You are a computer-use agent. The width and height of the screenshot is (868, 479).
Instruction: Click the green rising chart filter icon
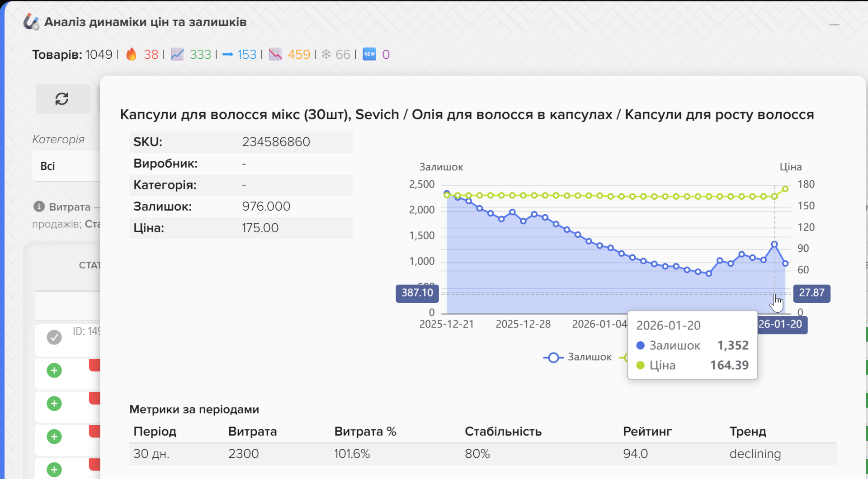[x=177, y=54]
